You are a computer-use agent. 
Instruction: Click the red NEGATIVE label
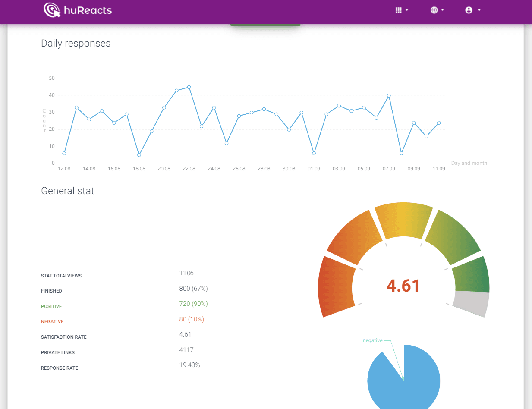(52, 321)
